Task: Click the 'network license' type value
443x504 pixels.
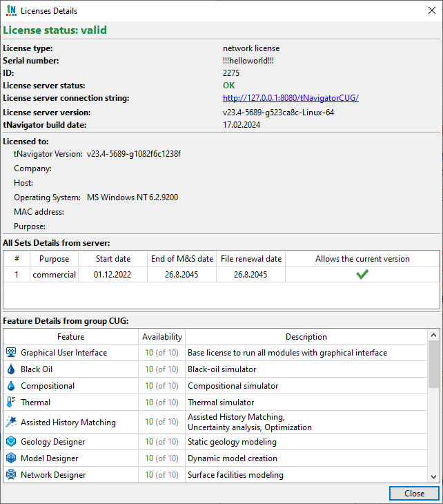Action: [x=251, y=48]
